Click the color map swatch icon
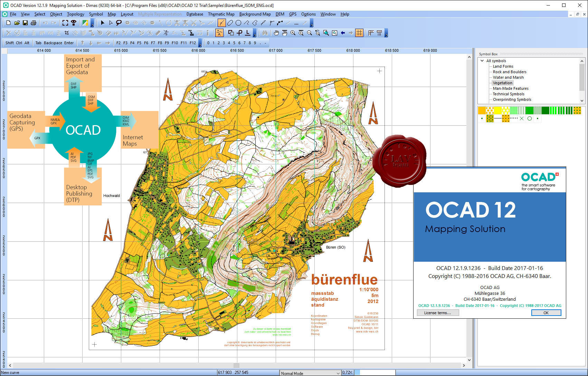The height and width of the screenshot is (376, 588). tap(85, 23)
